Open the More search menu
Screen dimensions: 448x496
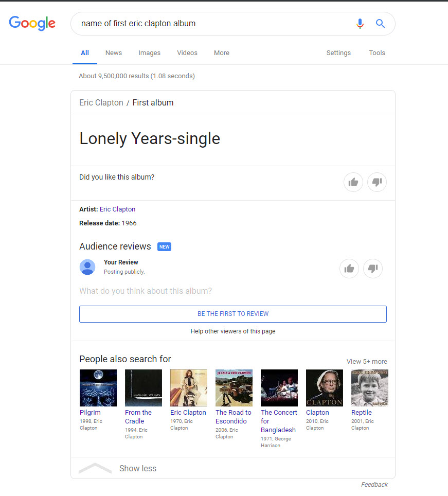[x=222, y=53]
